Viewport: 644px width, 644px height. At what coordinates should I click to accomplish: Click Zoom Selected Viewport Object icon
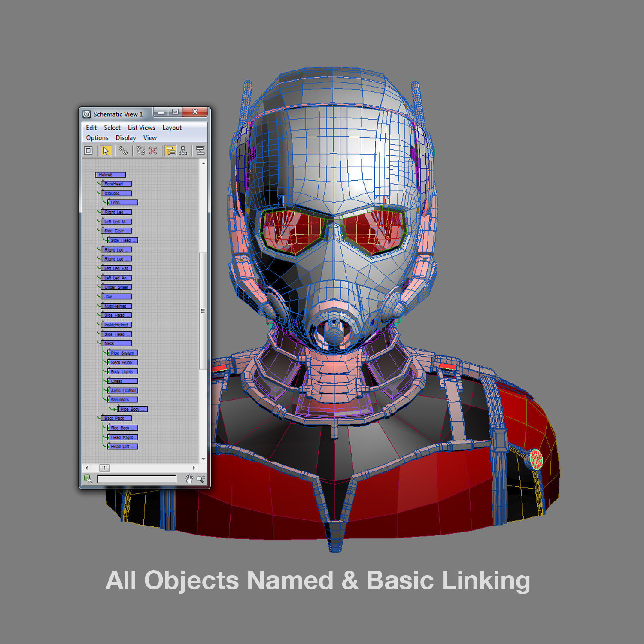tap(88, 479)
